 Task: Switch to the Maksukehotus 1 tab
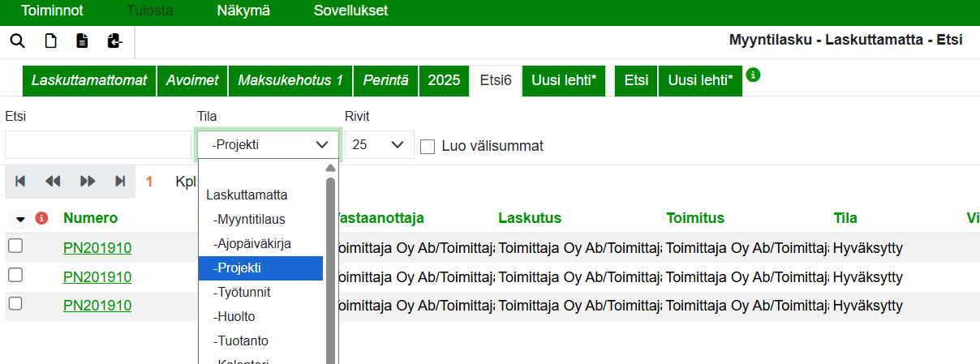[290, 81]
